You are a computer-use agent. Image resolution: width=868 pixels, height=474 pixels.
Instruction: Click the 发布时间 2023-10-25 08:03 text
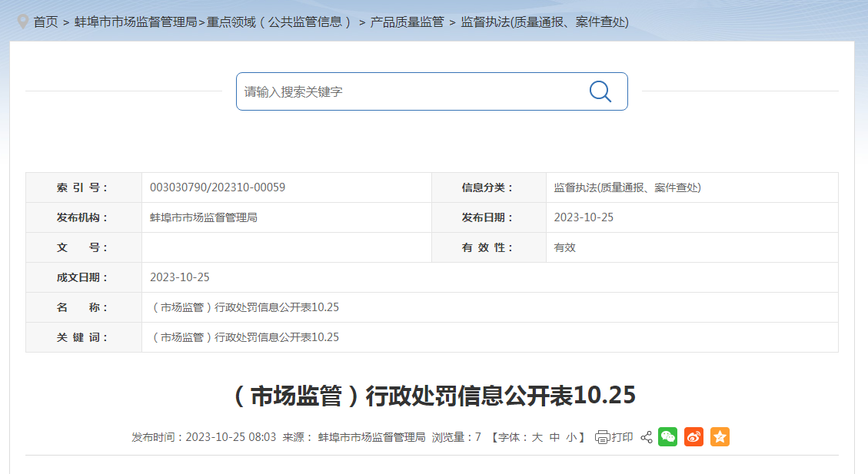click(x=204, y=437)
